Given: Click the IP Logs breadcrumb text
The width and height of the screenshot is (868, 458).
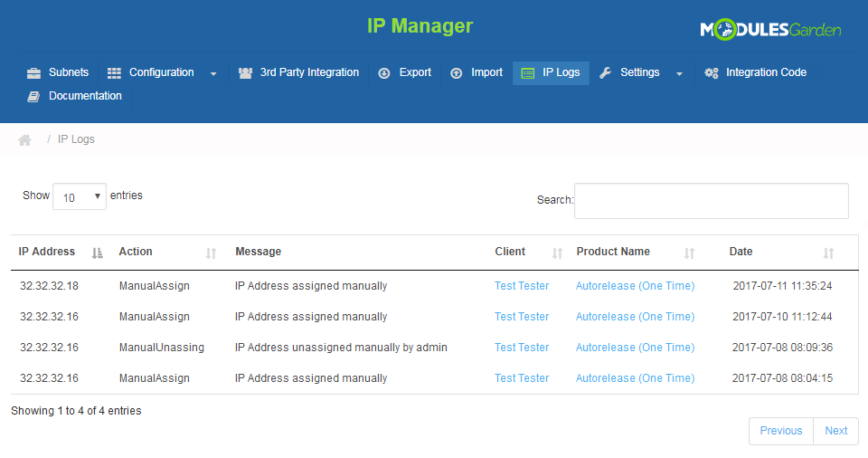Looking at the screenshot, I should [x=76, y=139].
